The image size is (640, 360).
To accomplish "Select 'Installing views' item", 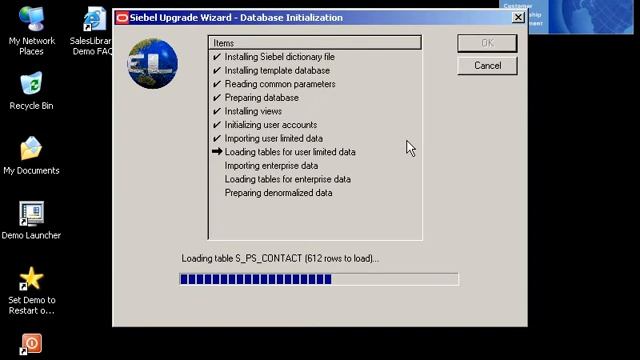I will 253,111.
